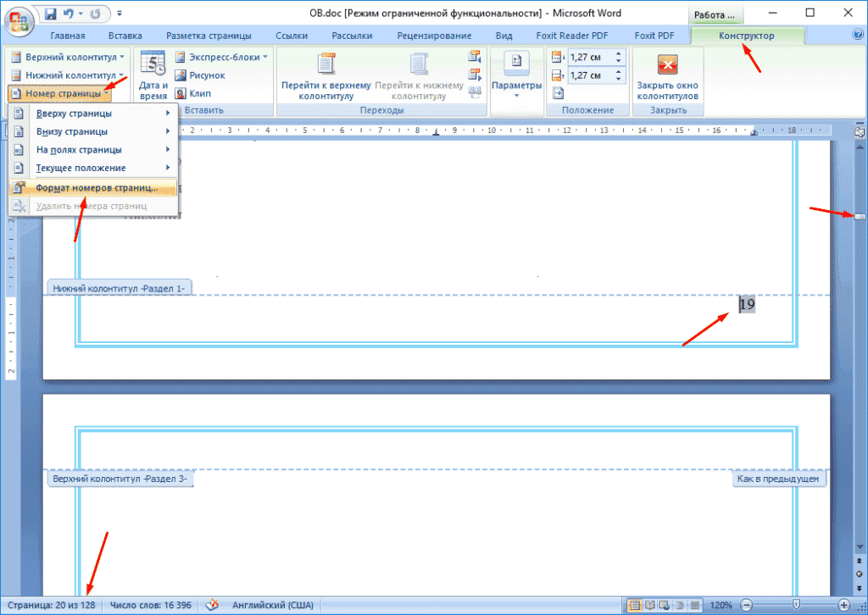Increase header top position spinner value
The width and height of the screenshot is (868, 615).
point(618,53)
